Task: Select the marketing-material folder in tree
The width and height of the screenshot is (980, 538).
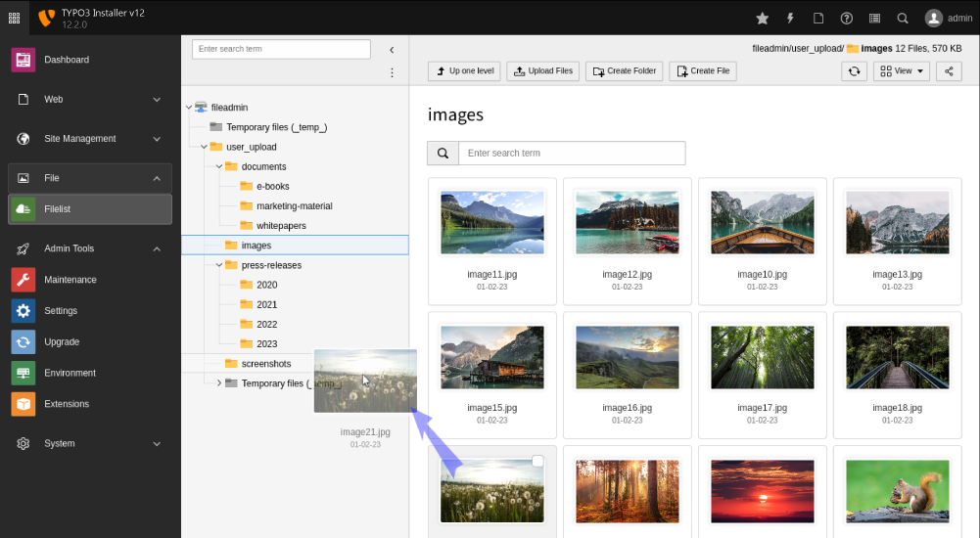Action: click(294, 206)
